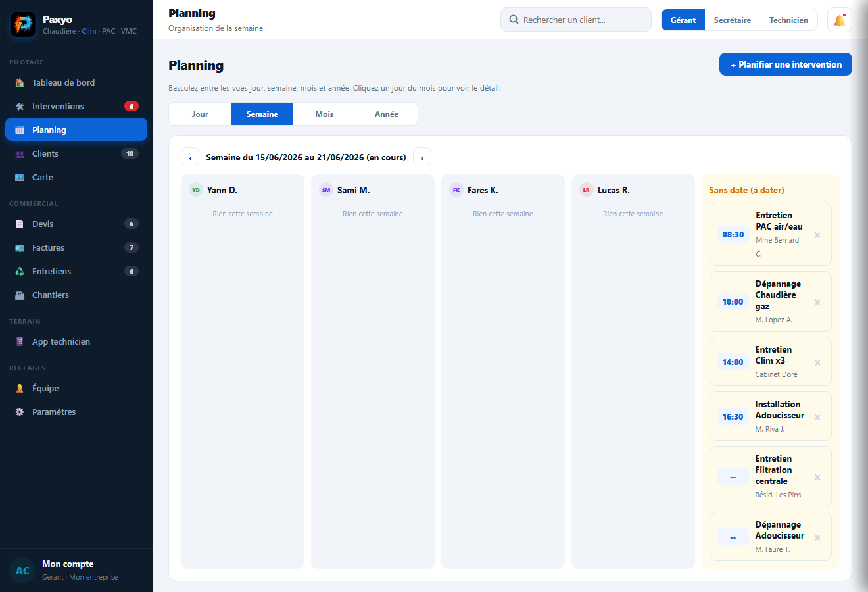
Task: Open Clients in the sidebar
Action: coord(76,153)
